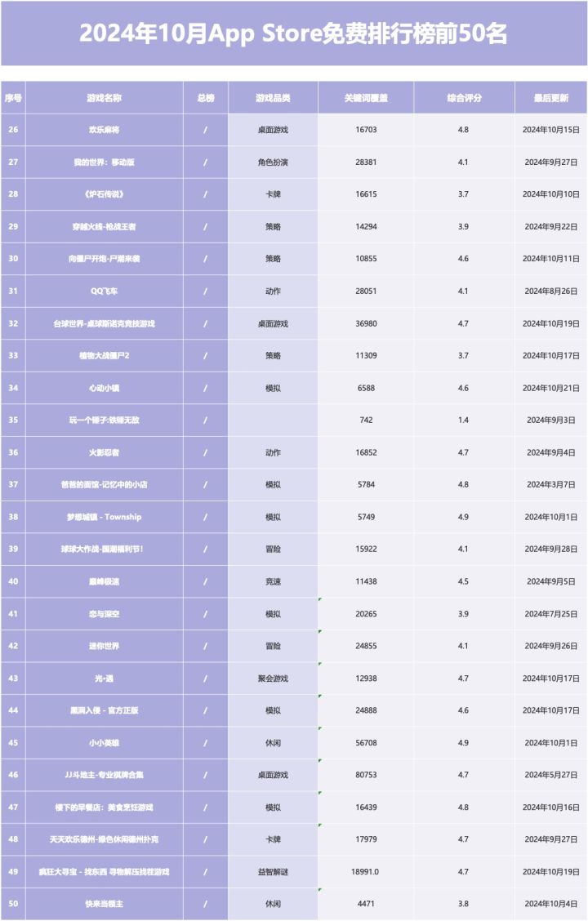Select the 关键词覆盖 column header
Viewport: 588px width, 921px height.
point(366,97)
